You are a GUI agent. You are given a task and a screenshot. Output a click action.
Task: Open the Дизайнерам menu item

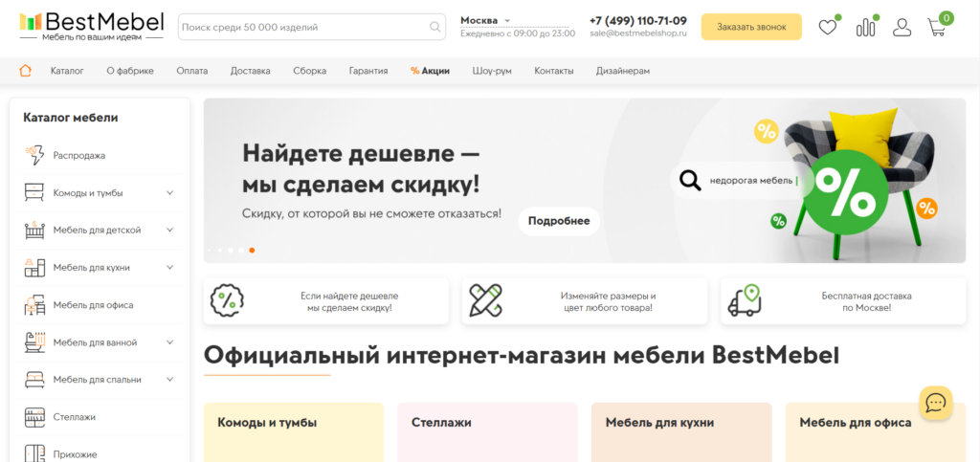[x=622, y=71]
